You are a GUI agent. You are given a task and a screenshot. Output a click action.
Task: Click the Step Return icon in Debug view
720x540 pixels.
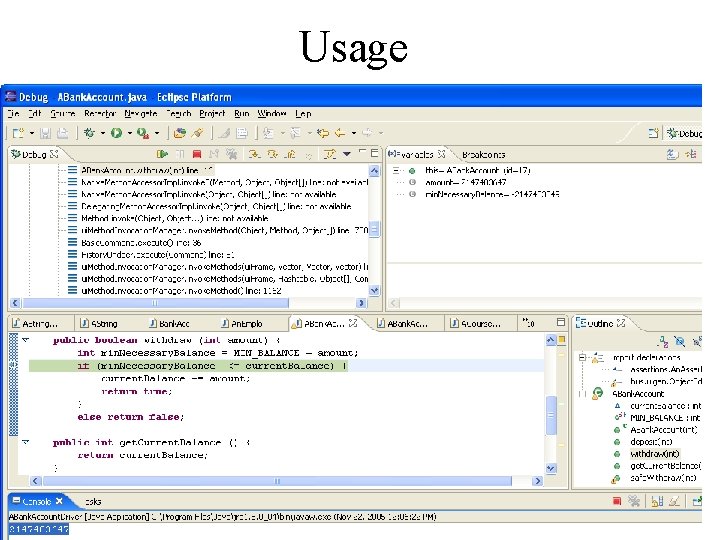(x=290, y=154)
